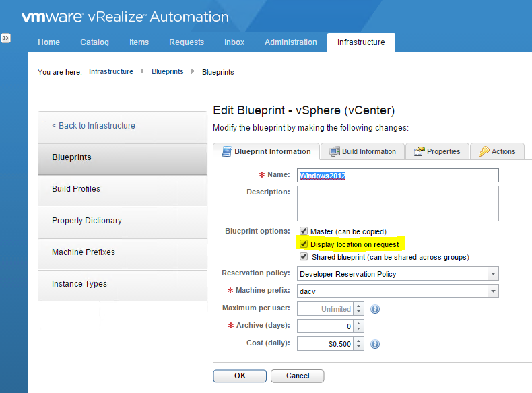Decrease Archive (days) value
The image size is (532, 393).
[359, 329]
